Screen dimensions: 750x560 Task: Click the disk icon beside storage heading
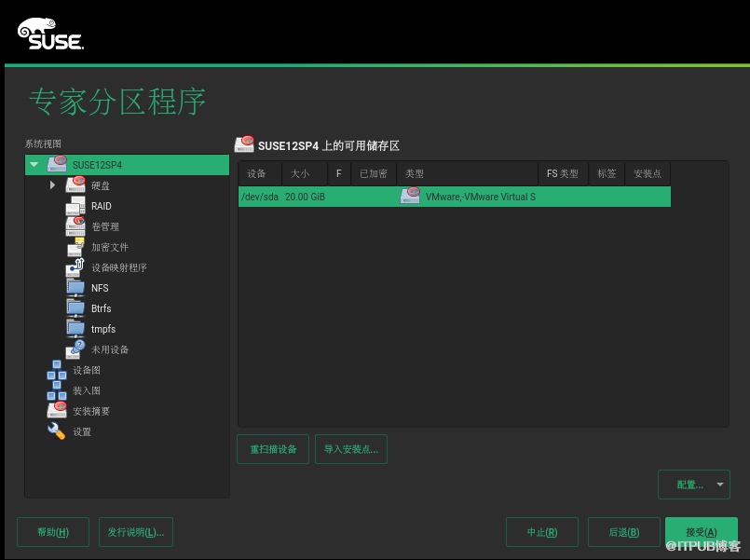[x=244, y=144]
